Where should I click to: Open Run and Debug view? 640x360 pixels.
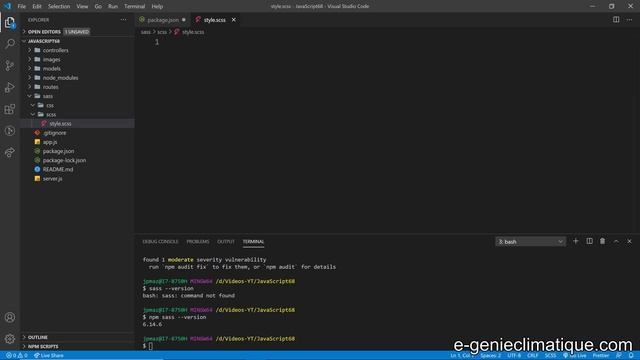click(10, 87)
